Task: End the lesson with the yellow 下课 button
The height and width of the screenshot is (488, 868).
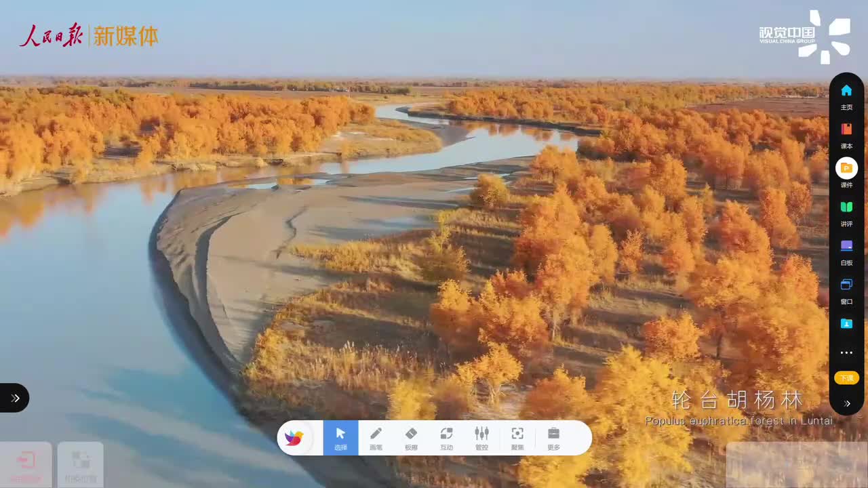Action: click(x=846, y=378)
